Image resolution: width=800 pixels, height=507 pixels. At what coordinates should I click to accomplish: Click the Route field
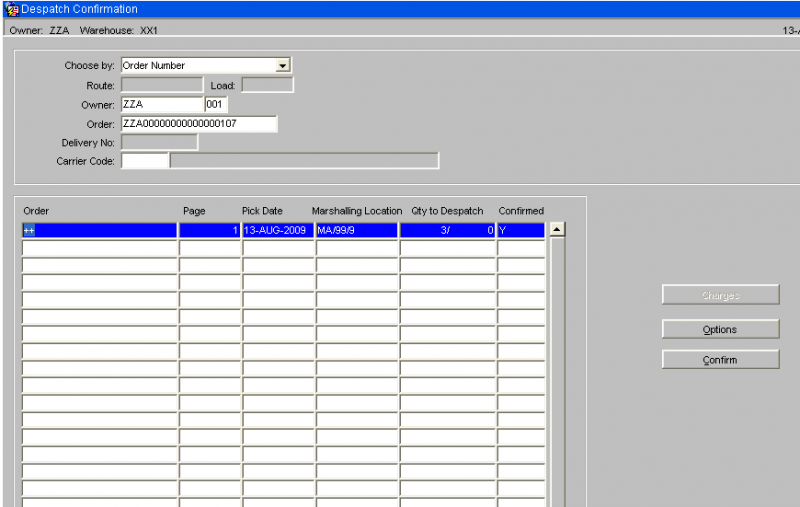[162, 85]
